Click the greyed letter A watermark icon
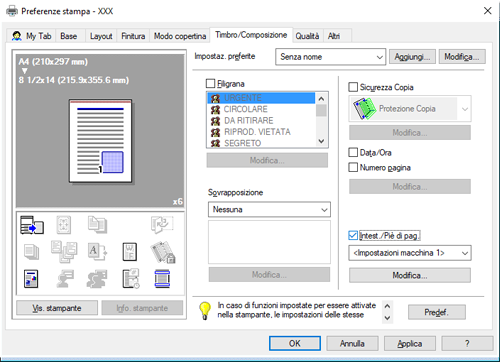The image size is (500, 362). 97,252
